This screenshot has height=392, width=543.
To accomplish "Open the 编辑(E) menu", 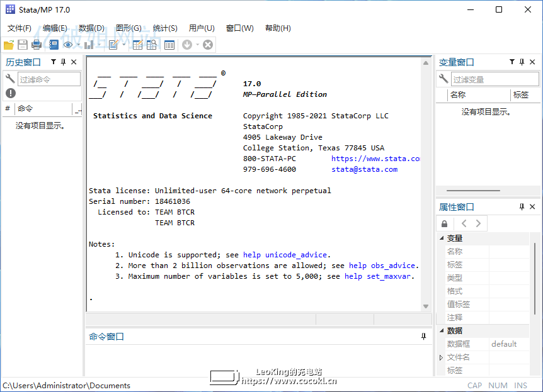I will 55,28.
